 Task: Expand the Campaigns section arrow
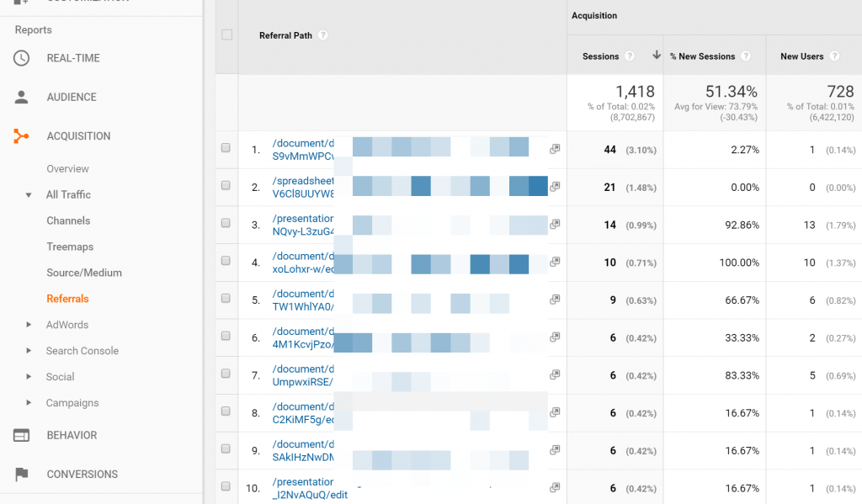click(x=29, y=403)
